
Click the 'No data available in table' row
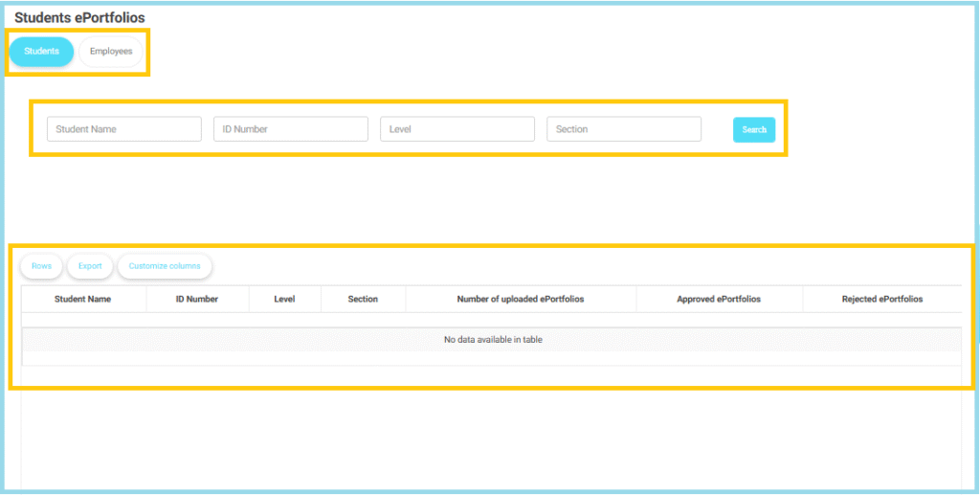click(492, 340)
